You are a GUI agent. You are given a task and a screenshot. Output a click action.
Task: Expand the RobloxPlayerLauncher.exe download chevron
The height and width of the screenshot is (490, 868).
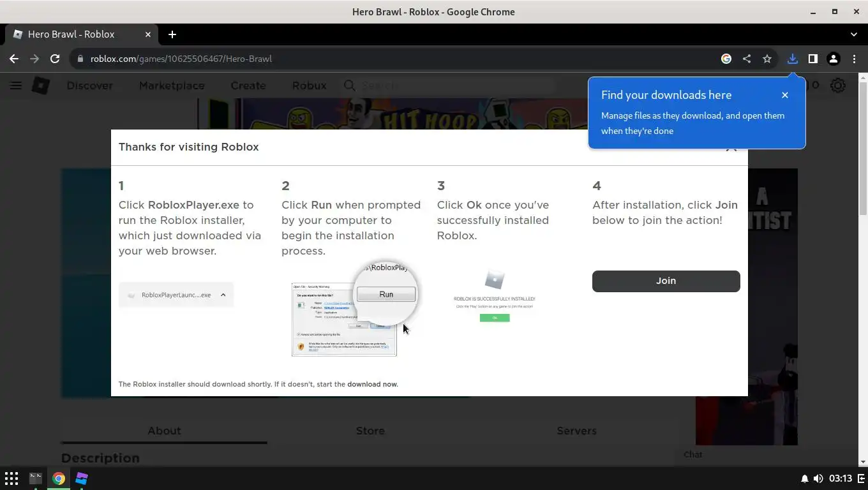[223, 295]
